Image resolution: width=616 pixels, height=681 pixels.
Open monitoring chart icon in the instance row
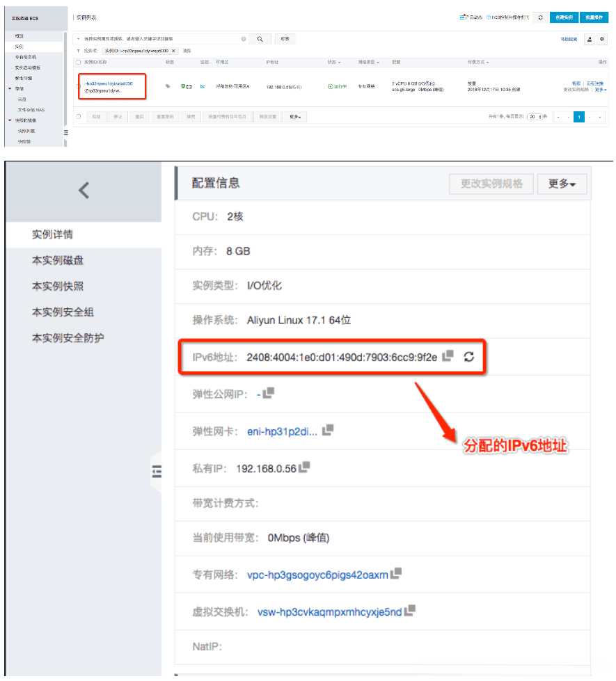point(202,86)
